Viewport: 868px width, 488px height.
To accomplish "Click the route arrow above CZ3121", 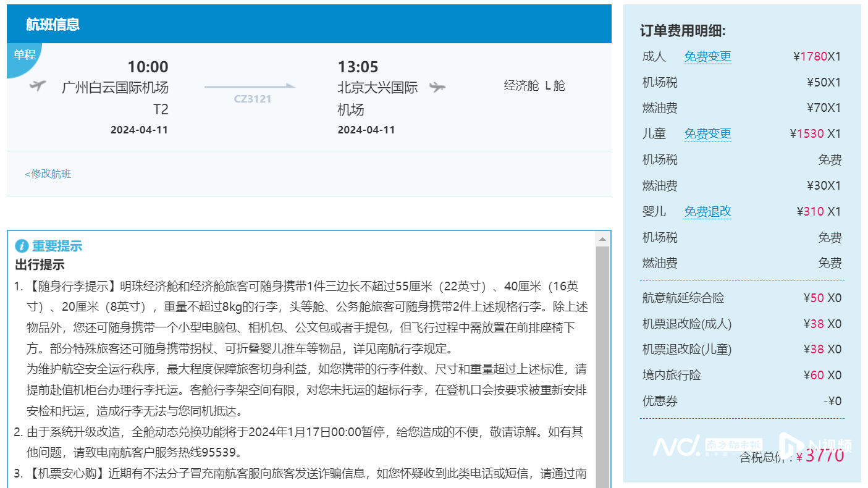I will coord(250,86).
